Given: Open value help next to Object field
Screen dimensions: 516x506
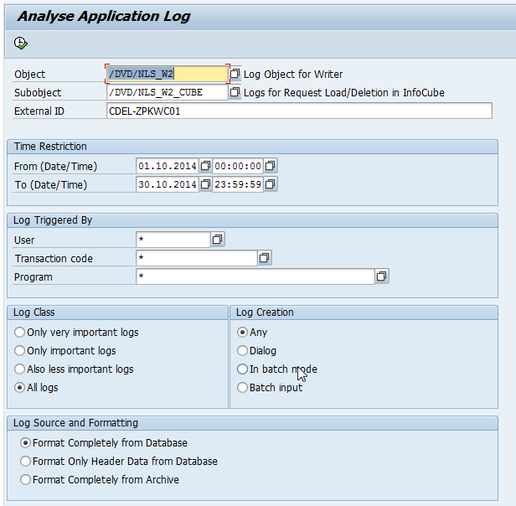Looking at the screenshot, I should pos(235,74).
